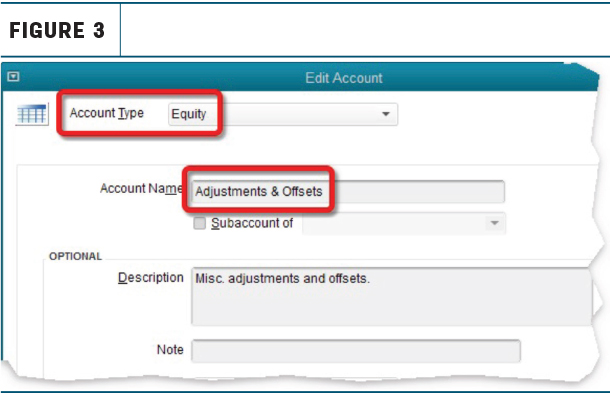Expand the Subaccount of parent account dropdown

(404, 223)
